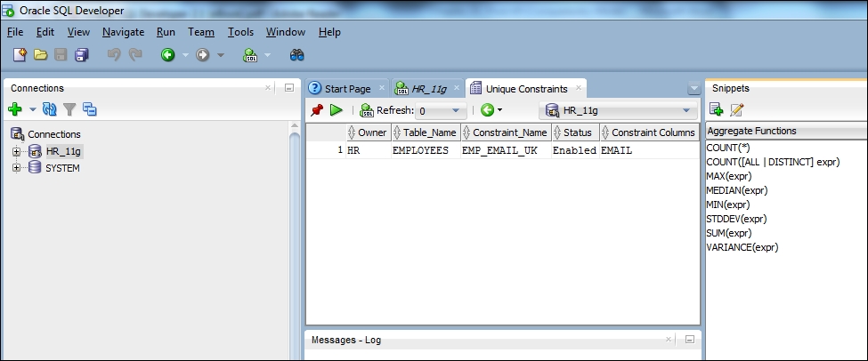Sort by the Table_Name column header
868x361 pixels.
426,132
